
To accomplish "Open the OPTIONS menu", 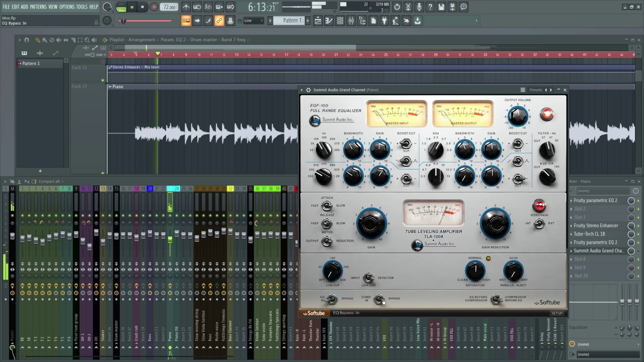I will pos(67,7).
